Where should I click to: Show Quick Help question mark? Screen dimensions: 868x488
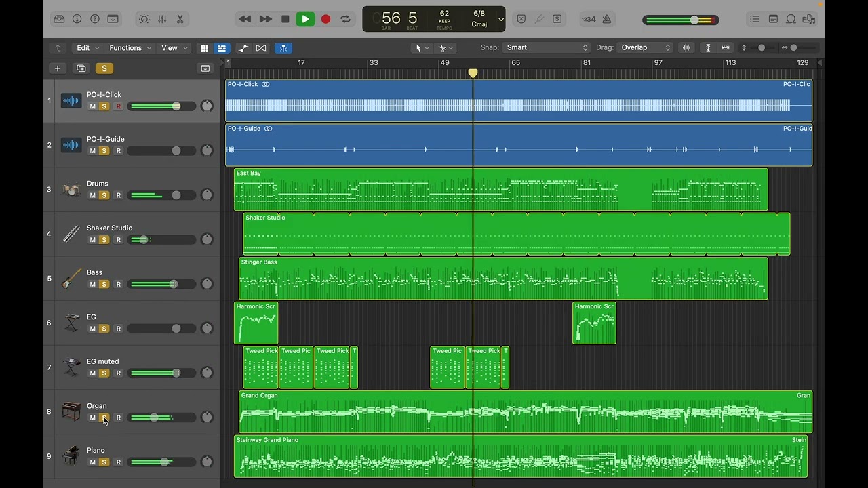95,19
